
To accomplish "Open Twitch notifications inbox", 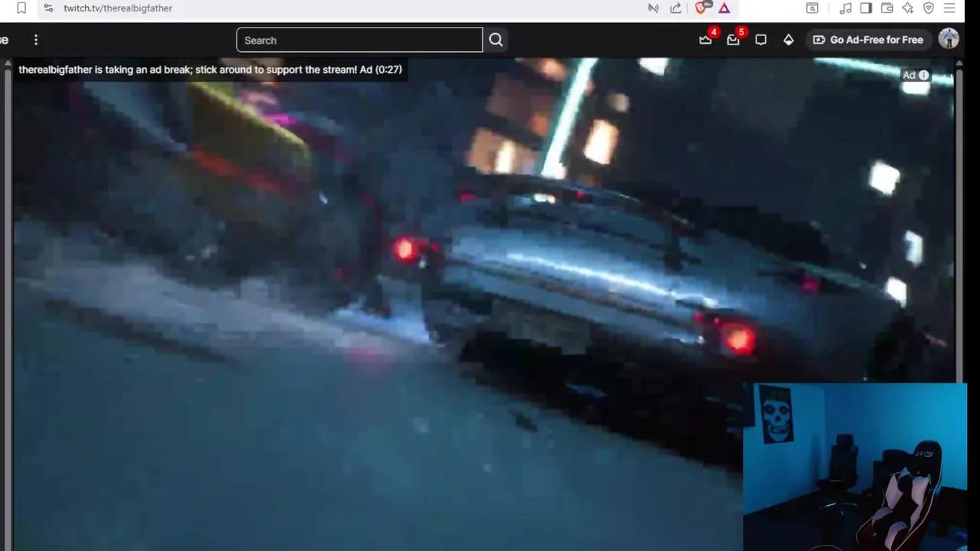I will pos(733,40).
